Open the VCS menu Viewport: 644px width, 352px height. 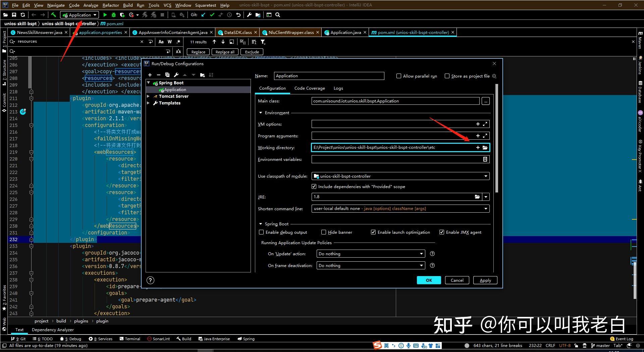click(x=167, y=5)
